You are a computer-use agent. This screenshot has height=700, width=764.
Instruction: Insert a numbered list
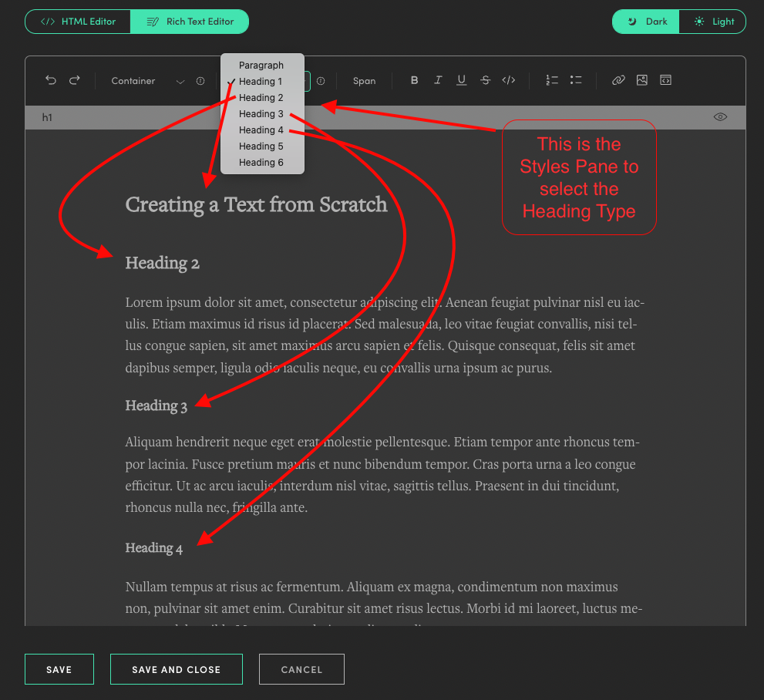(551, 79)
